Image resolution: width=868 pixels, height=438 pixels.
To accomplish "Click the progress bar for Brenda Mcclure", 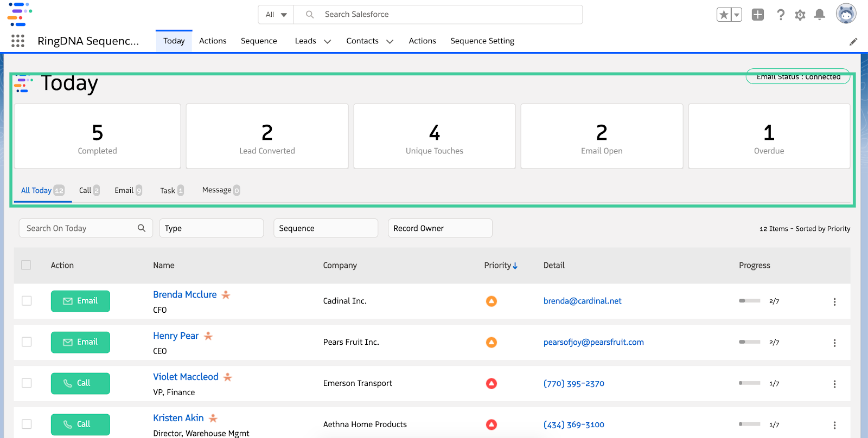I will pyautogui.click(x=750, y=301).
